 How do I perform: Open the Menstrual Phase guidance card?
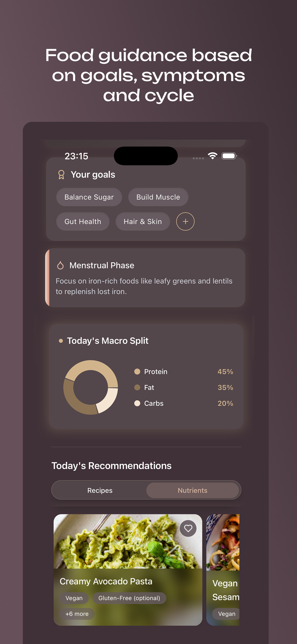click(145, 278)
